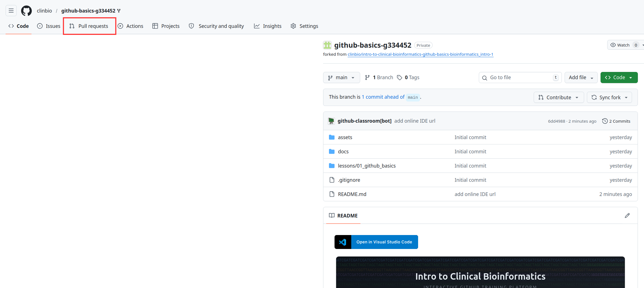The width and height of the screenshot is (644, 288).
Task: Open the README.md file
Action: (352, 194)
